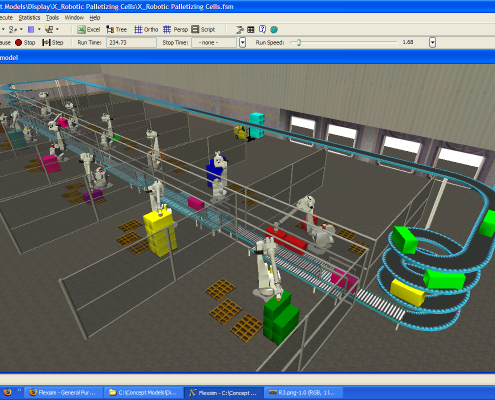This screenshot has width=495, height=400.
Task: Open a Persp view window
Action: (x=176, y=30)
